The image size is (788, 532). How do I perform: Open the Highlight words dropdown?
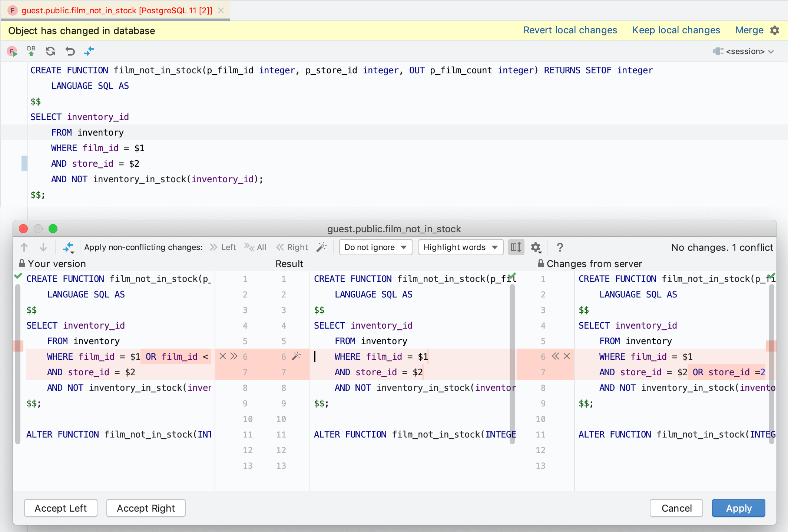click(x=460, y=247)
